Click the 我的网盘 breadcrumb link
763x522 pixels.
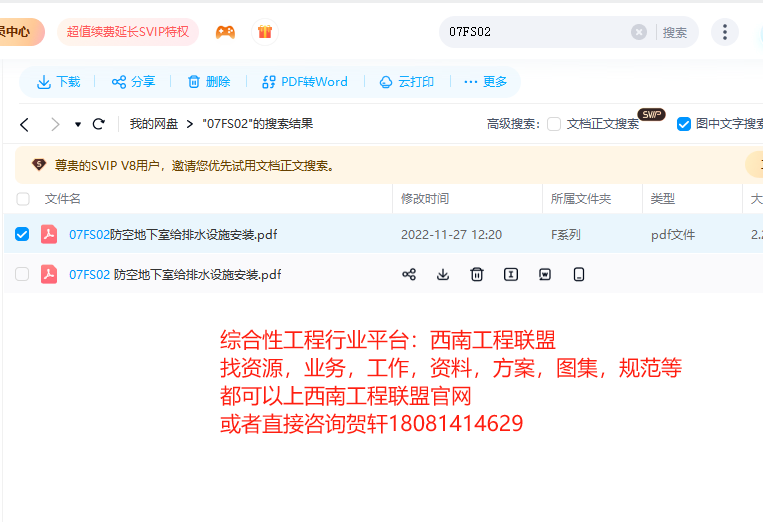pyautogui.click(x=153, y=124)
